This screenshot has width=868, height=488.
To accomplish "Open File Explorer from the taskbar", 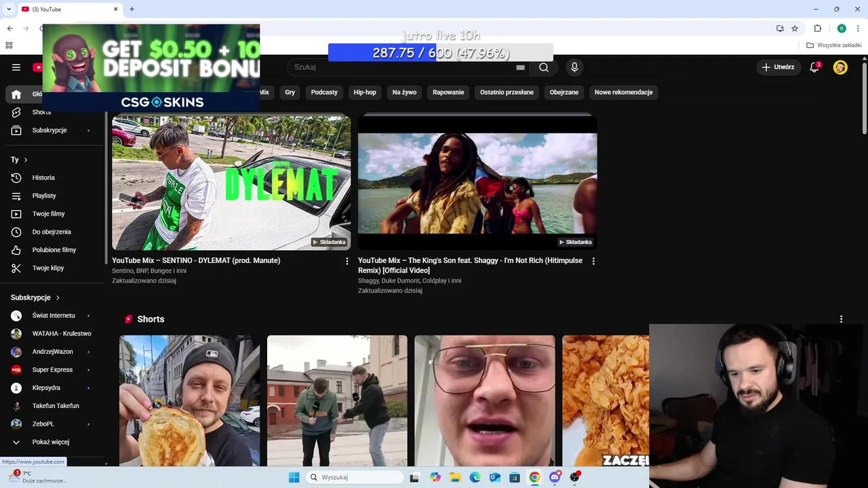I will tap(455, 477).
